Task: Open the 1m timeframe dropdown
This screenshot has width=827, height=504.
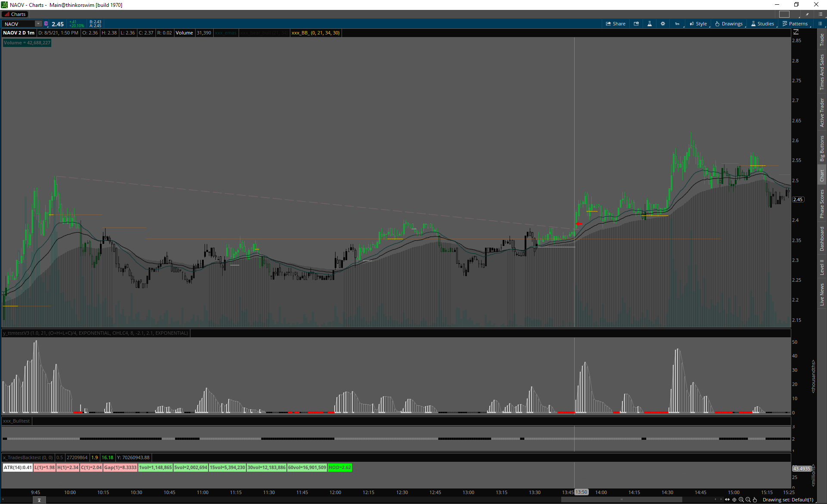Action: pyautogui.click(x=678, y=24)
